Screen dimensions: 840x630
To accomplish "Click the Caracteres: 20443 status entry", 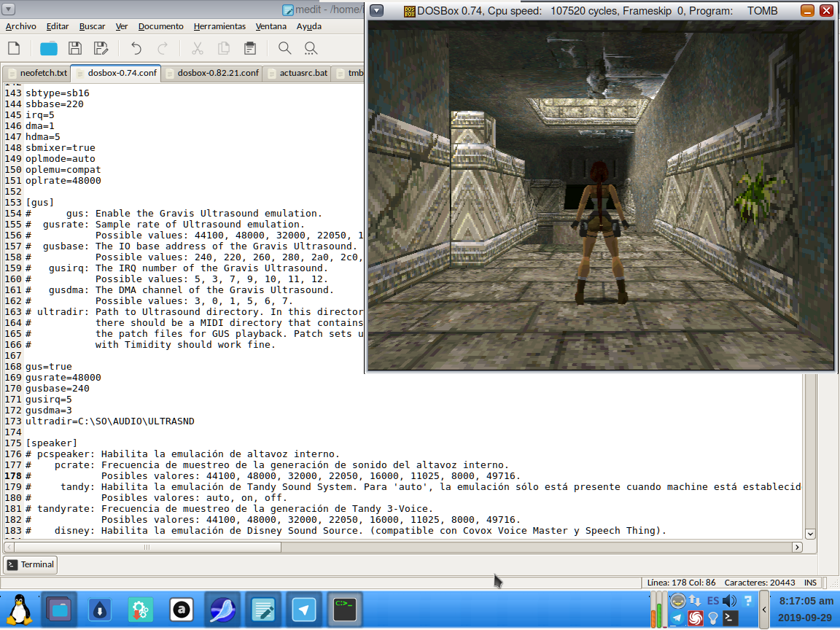I will [760, 583].
